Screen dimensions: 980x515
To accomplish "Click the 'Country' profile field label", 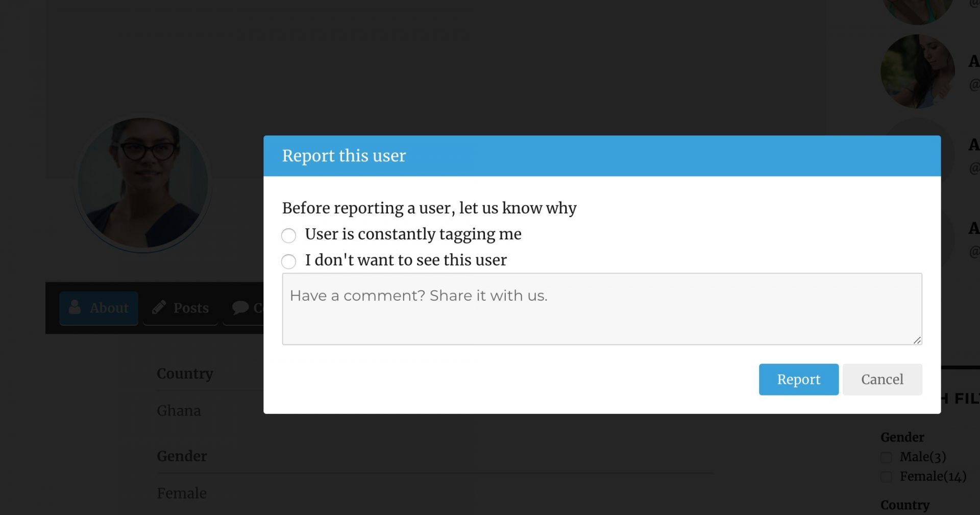I will (185, 374).
